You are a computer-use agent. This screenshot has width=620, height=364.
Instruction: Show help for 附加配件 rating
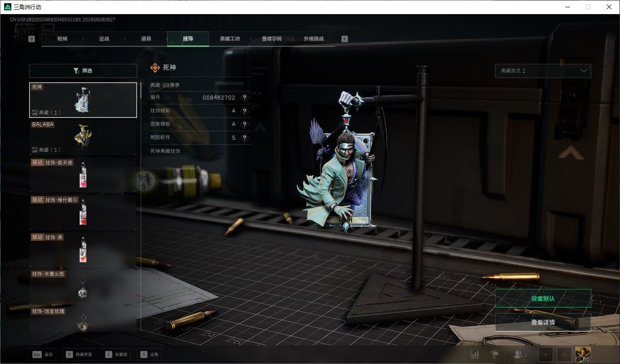pos(244,138)
